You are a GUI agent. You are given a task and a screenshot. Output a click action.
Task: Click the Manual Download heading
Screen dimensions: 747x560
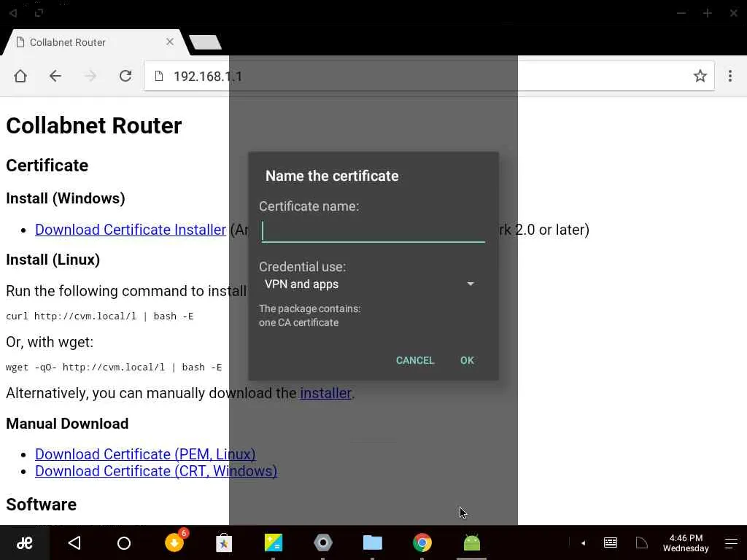(x=67, y=424)
